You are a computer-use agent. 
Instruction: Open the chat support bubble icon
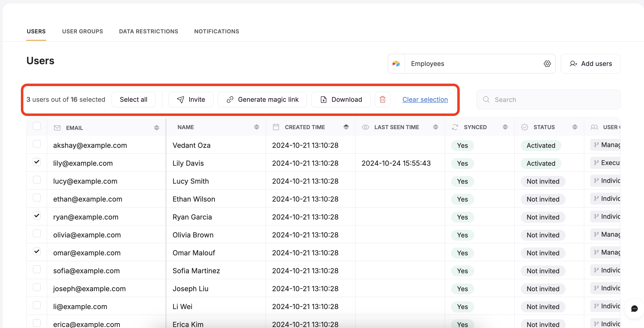(x=634, y=308)
